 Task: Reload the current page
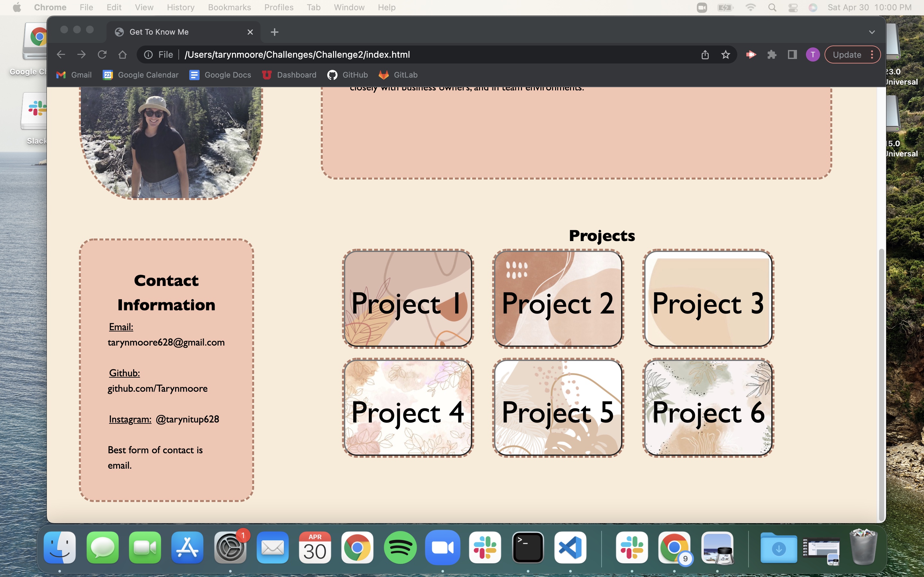pyautogui.click(x=102, y=54)
